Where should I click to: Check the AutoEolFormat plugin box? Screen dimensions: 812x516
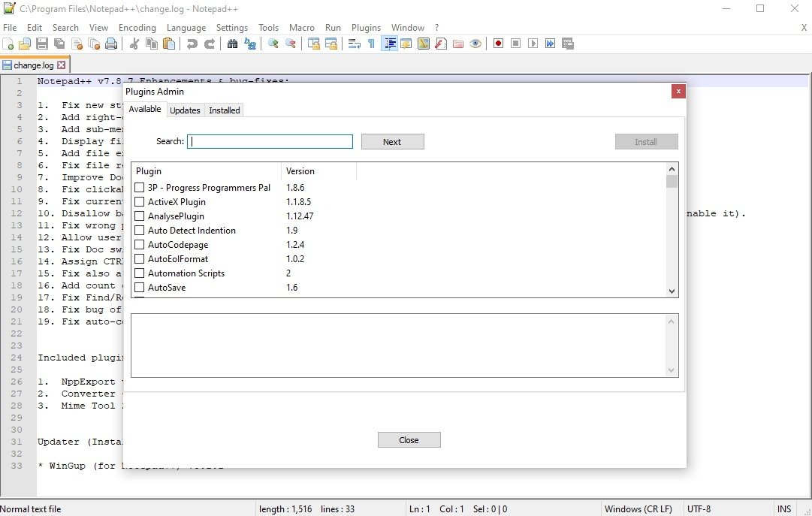pyautogui.click(x=139, y=258)
